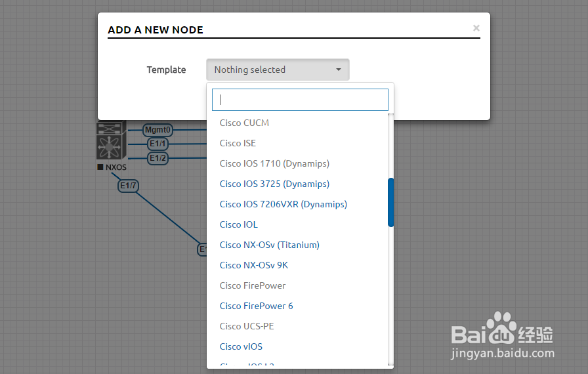Viewport: 588px width, 374px height.
Task: Choose Cisco IOS 3725 (Dynamips)
Action: (274, 184)
